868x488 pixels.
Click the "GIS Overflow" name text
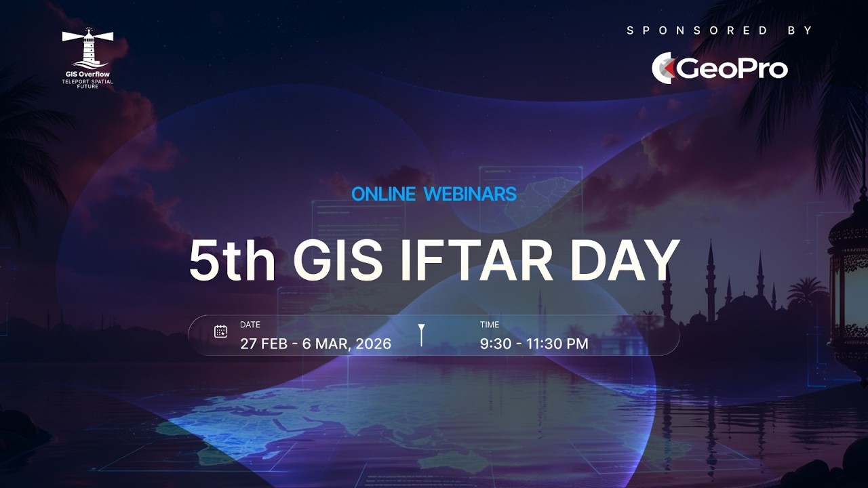tap(87, 74)
